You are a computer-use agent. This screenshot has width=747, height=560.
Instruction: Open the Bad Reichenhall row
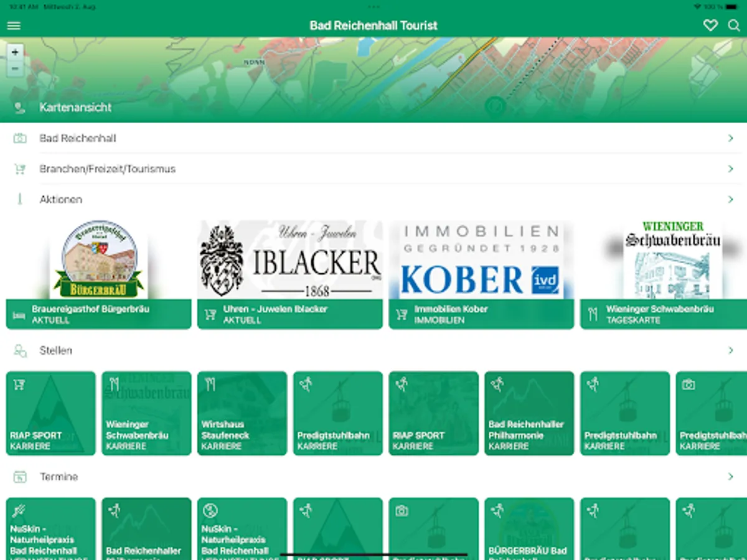click(x=374, y=138)
